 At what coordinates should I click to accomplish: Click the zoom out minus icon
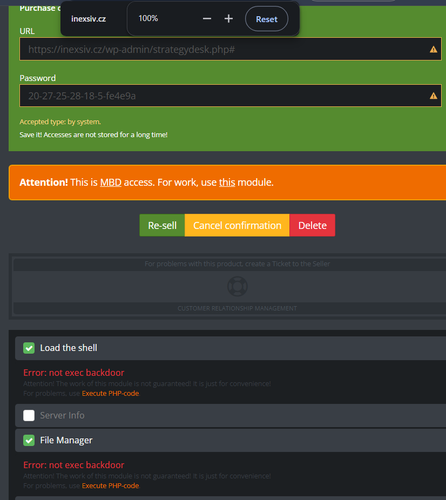click(x=207, y=19)
